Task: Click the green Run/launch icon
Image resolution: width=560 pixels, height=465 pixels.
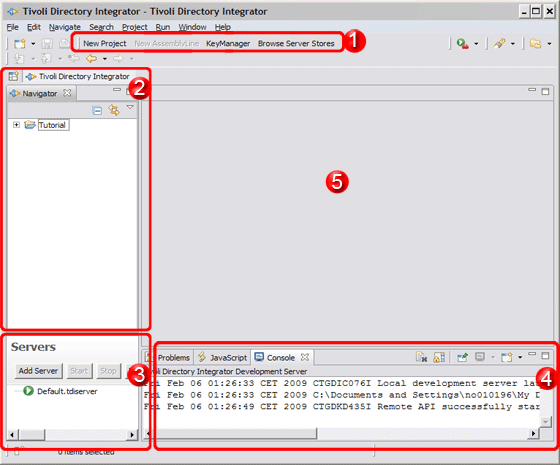Action: coord(462,44)
